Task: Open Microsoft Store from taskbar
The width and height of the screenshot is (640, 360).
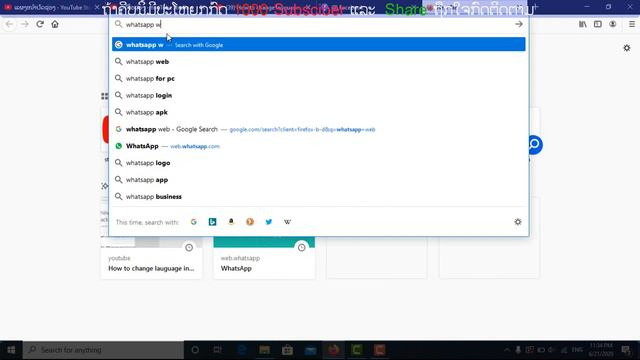Action: point(287,350)
